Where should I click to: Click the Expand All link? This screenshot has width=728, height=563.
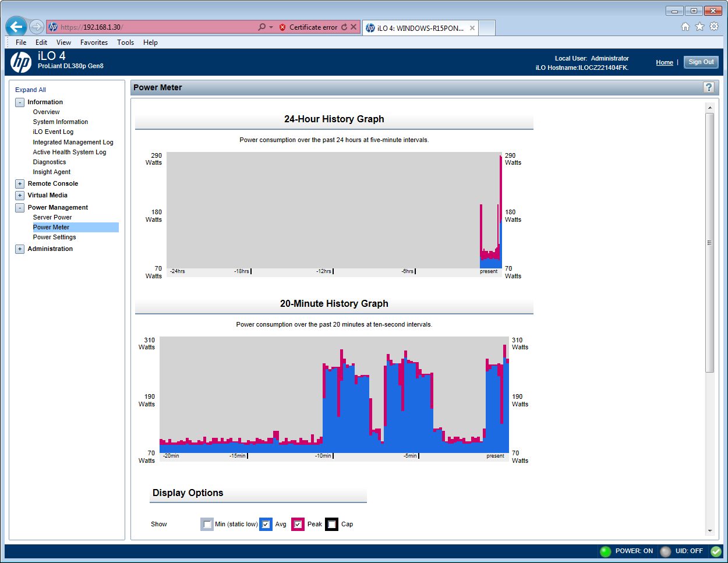pyautogui.click(x=30, y=90)
